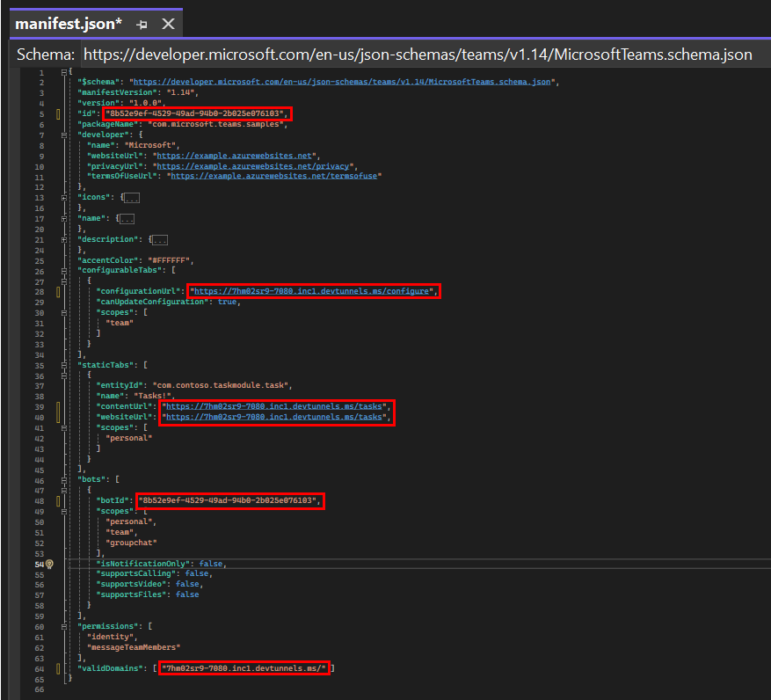Collapse the object starting on line 36

(64, 376)
